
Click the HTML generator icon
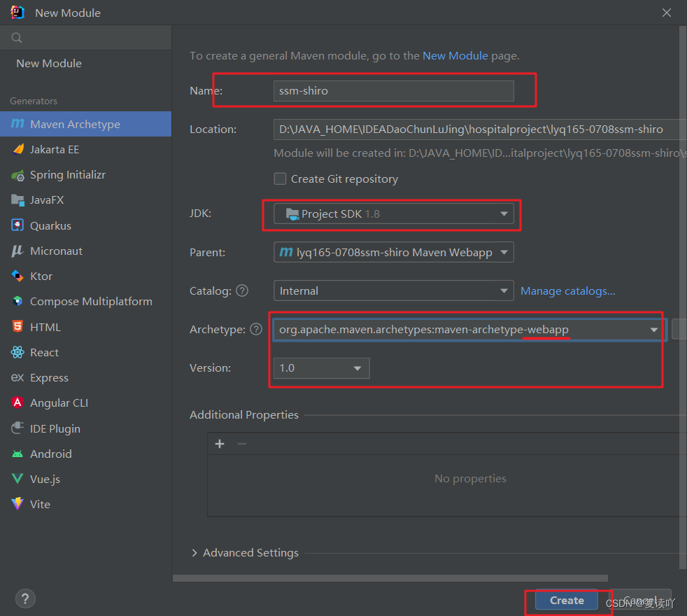[17, 327]
